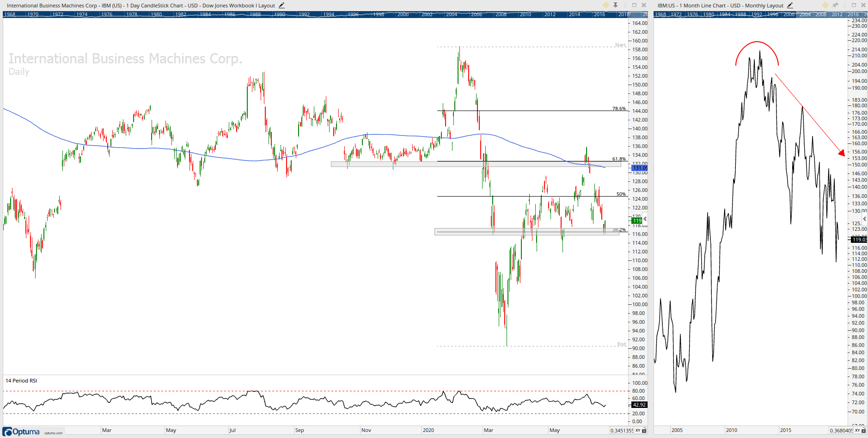Close the daily IBM chart panel
The image size is (868, 438).
tap(643, 5)
